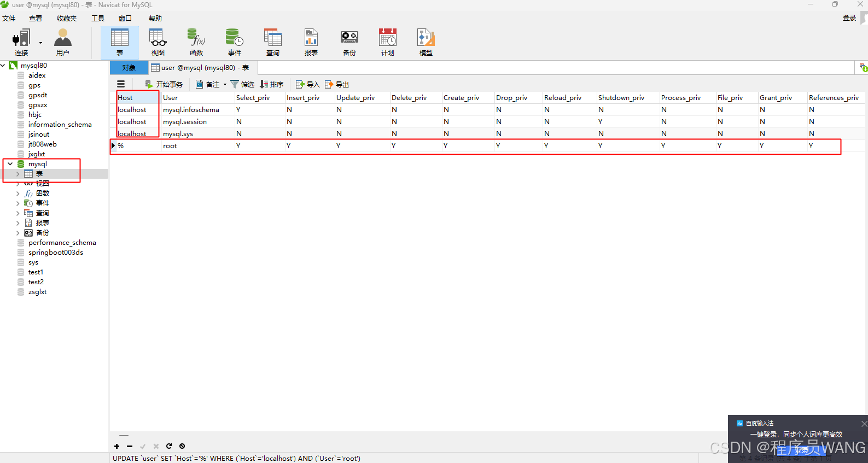Select the performance_schema database
The width and height of the screenshot is (868, 463).
coord(62,243)
